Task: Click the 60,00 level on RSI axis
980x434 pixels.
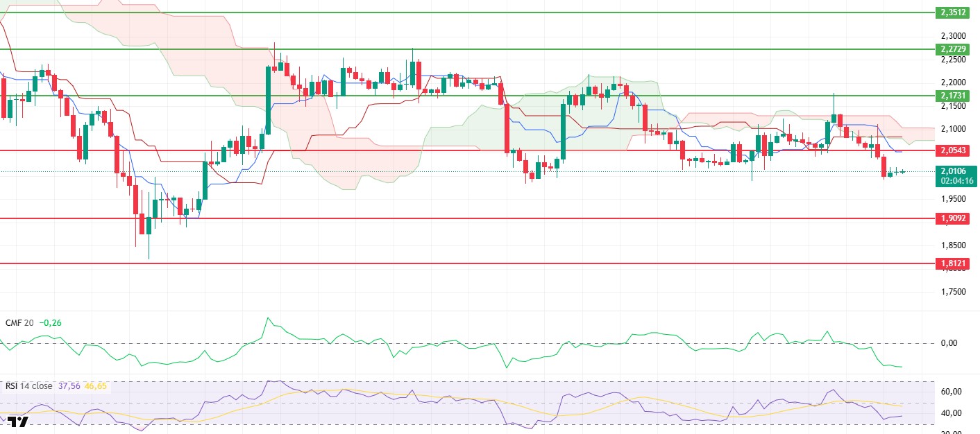Action: [950, 392]
